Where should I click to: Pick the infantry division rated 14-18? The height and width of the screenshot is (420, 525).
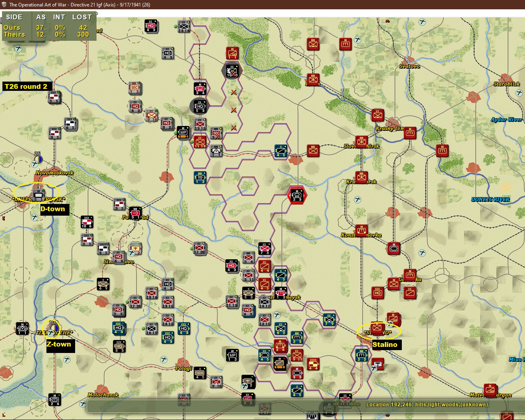[168, 319]
